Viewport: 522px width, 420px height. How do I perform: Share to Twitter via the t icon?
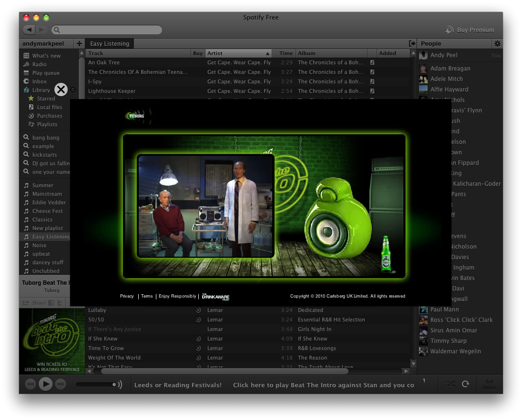coord(60,303)
